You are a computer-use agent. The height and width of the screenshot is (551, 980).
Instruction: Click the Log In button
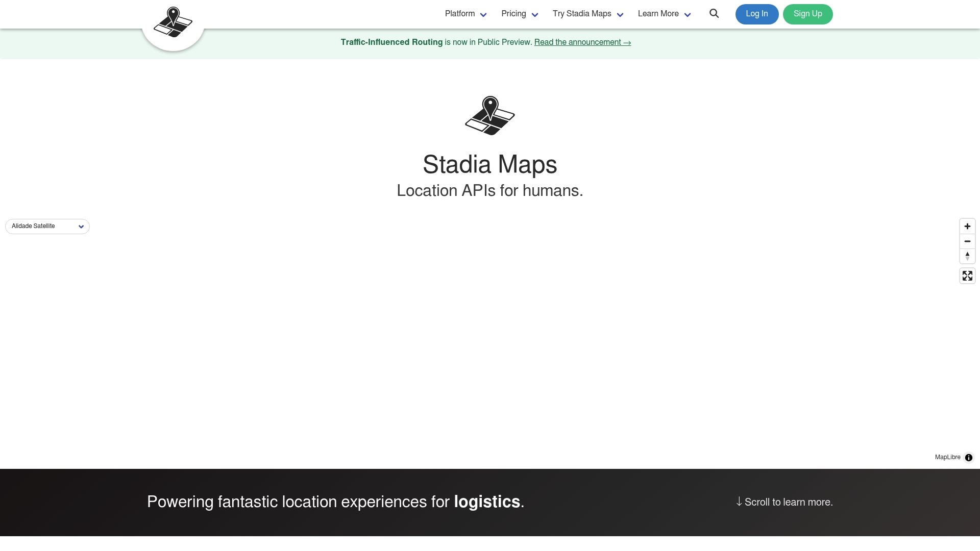pyautogui.click(x=756, y=14)
